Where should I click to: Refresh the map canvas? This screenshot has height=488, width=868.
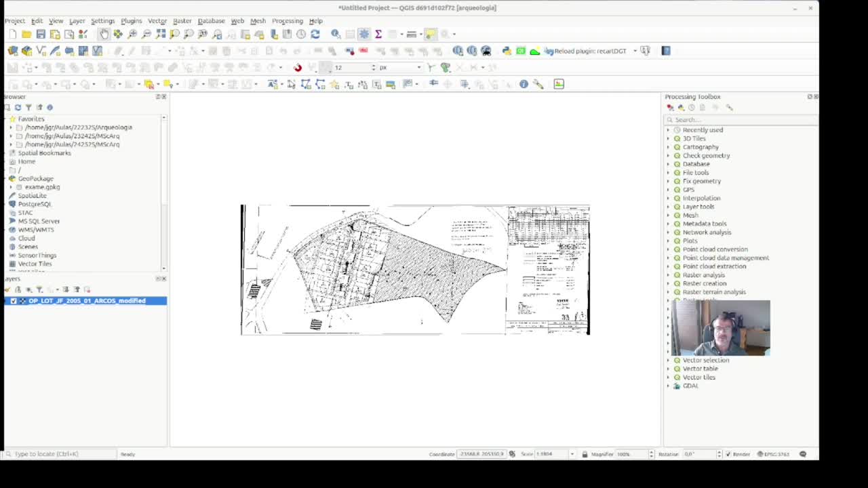click(315, 34)
